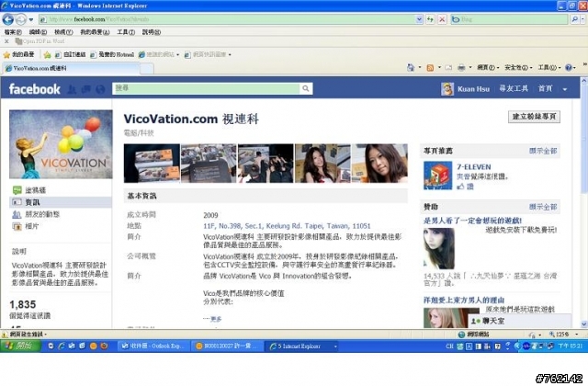
Task: Open the address bar dropdown arrow
Action: [419, 19]
